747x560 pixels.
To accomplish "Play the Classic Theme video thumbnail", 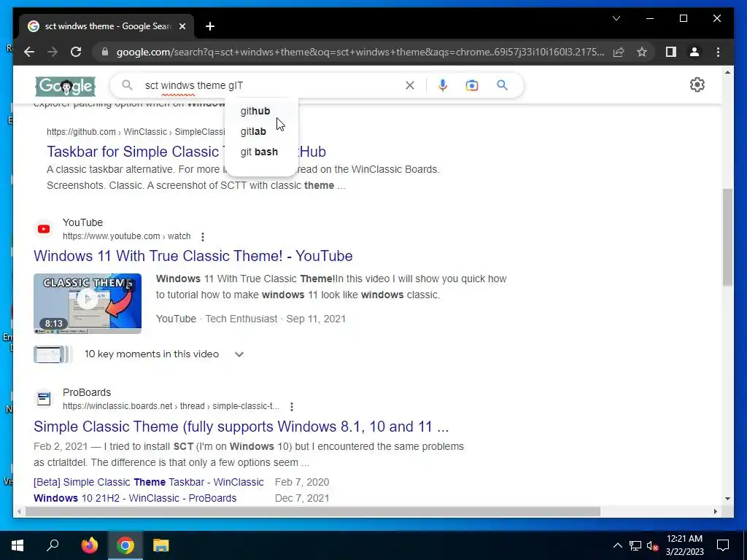I will coord(88,303).
